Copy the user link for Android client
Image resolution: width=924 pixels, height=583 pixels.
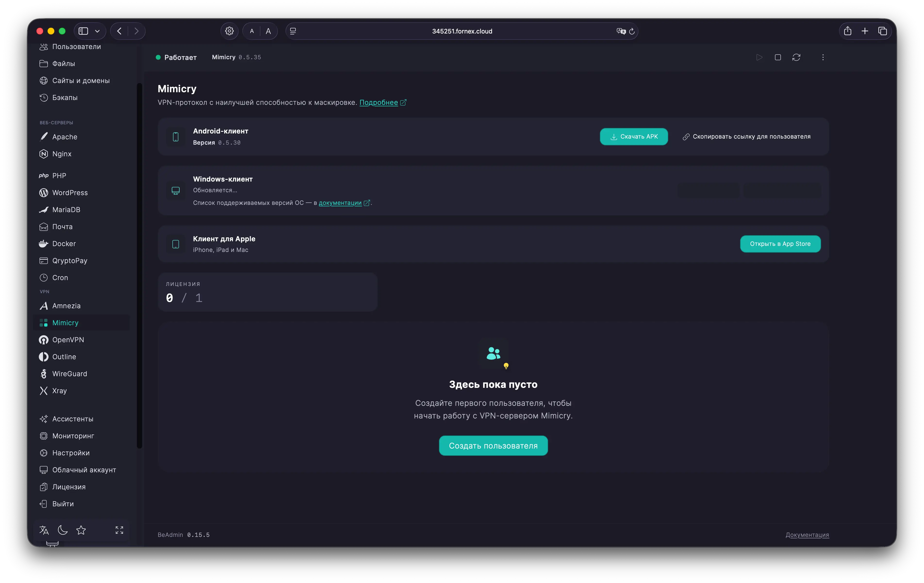(x=746, y=136)
